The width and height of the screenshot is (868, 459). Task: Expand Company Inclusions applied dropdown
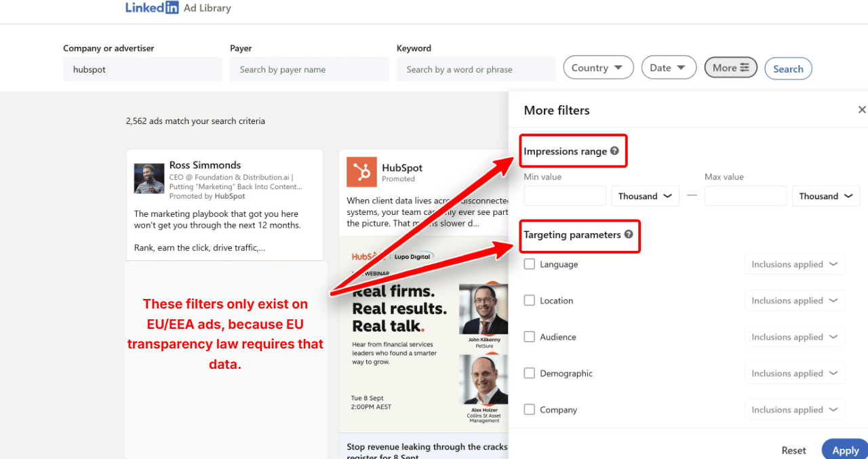click(795, 410)
